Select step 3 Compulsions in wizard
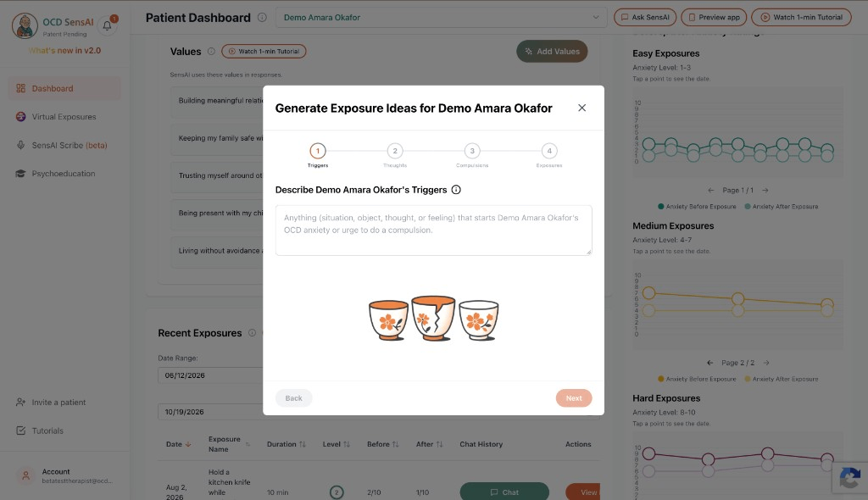The width and height of the screenshot is (868, 500). coord(472,151)
